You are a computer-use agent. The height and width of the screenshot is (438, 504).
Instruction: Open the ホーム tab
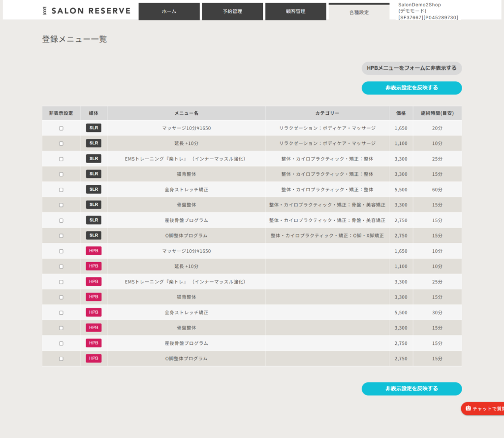(x=169, y=11)
